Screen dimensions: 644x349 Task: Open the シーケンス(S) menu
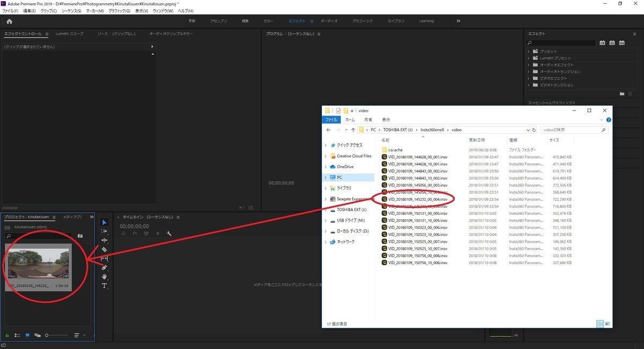click(x=71, y=11)
